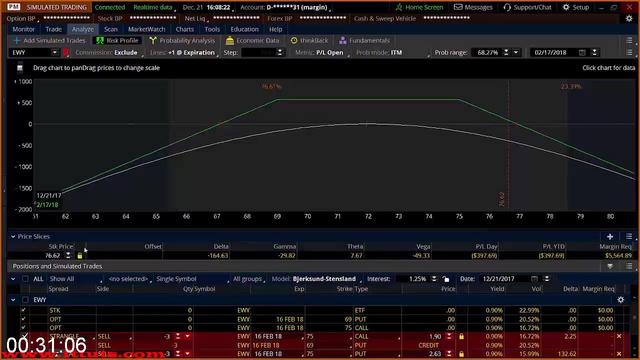640x360 pixels.
Task: Click the Add Simulated Trades button
Action: 49,40
